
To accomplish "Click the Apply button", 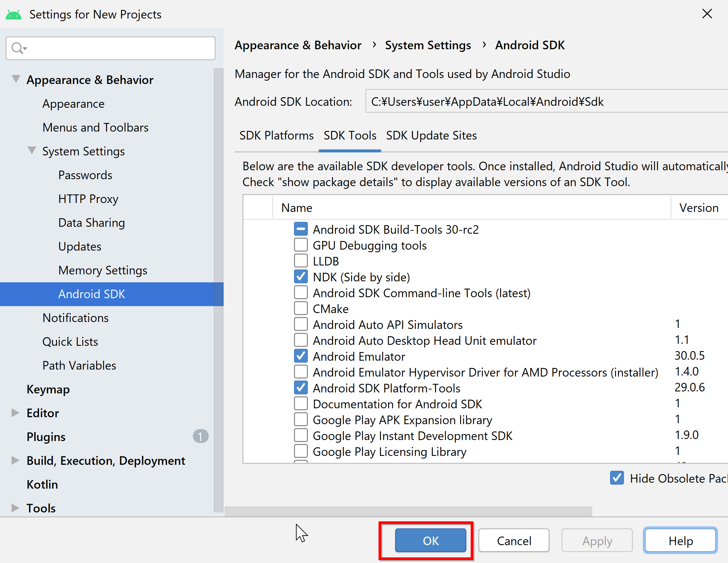I will tap(597, 540).
